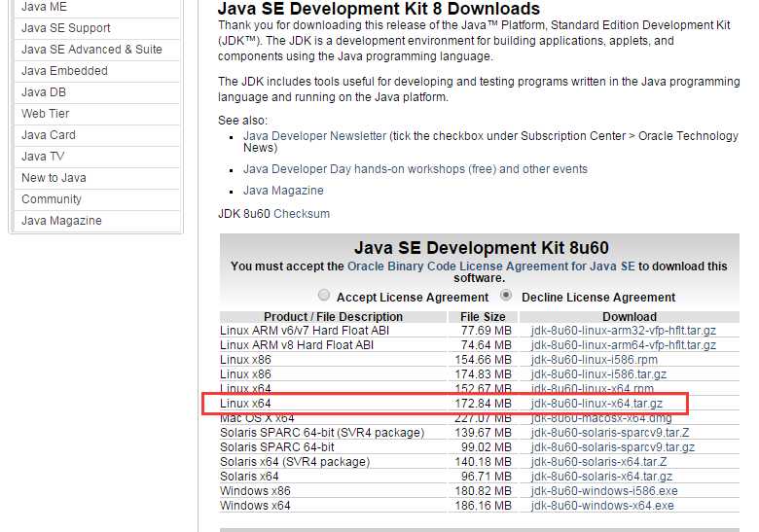The image size is (759, 532).
Task: Click the Solaris x64 (SVR4 package) cell
Action: click(295, 461)
